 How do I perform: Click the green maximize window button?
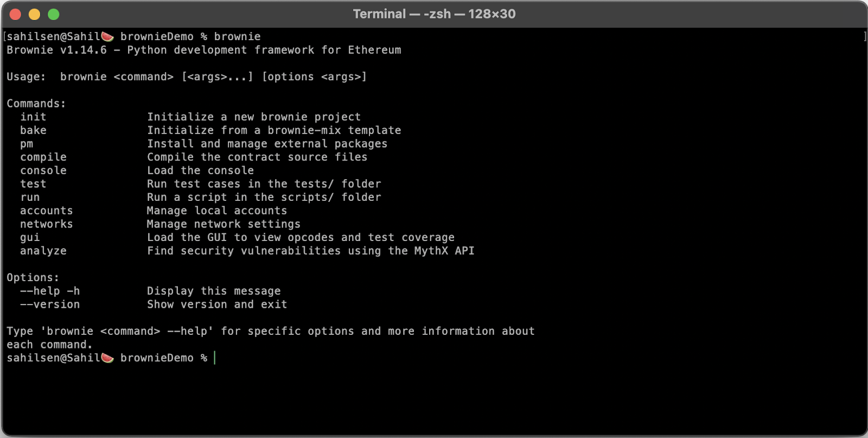coord(53,15)
